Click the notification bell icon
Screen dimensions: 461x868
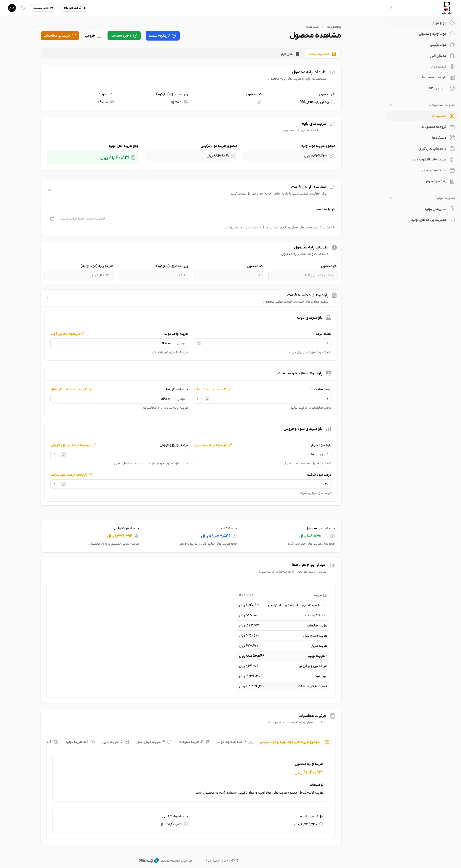pos(23,8)
